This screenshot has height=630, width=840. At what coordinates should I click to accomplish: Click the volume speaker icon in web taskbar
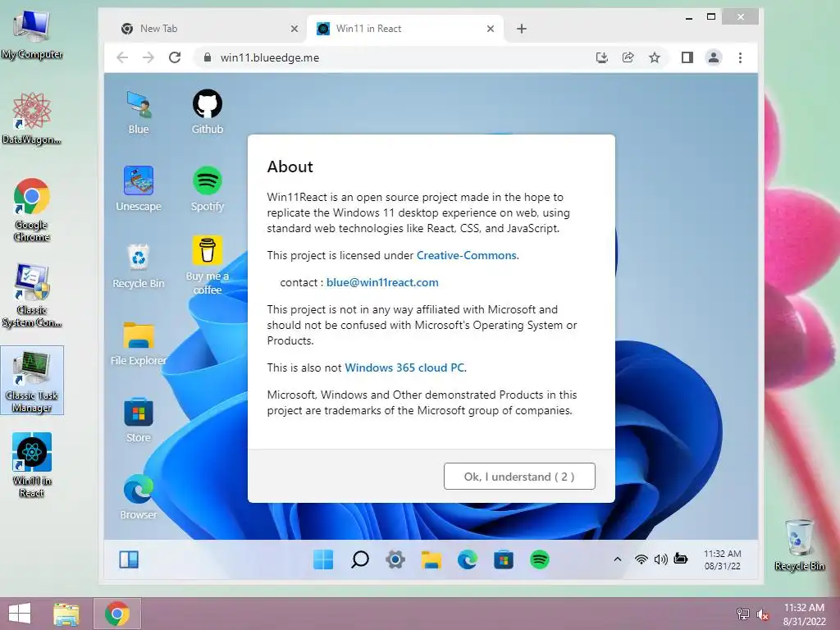(660, 559)
